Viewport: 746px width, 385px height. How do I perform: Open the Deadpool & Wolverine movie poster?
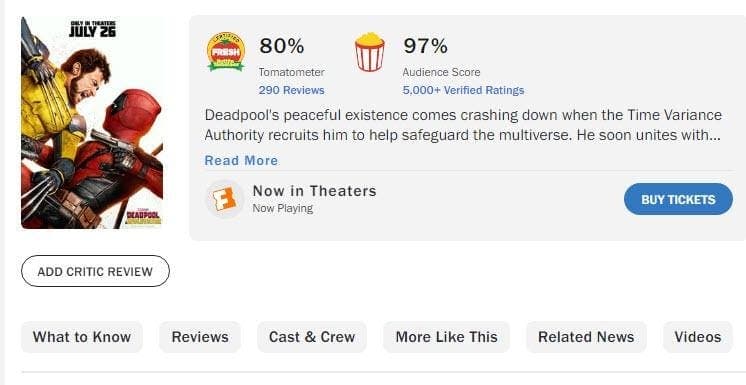92,123
